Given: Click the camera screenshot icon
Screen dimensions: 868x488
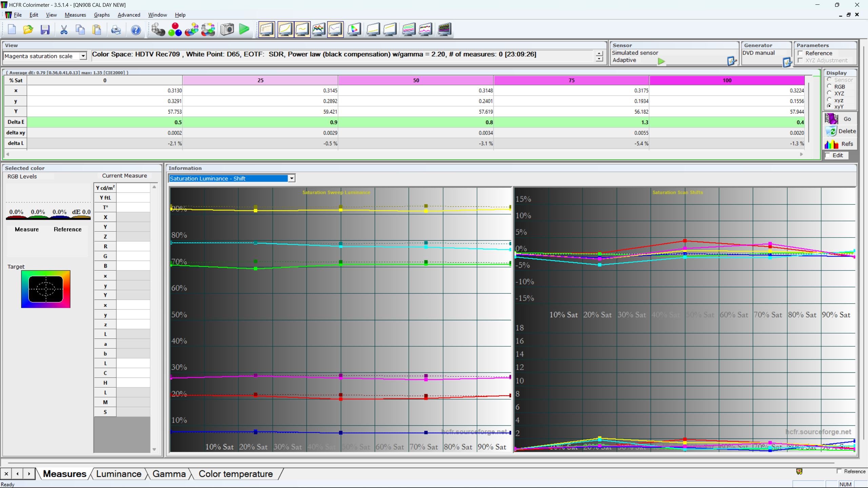Looking at the screenshot, I should [227, 29].
